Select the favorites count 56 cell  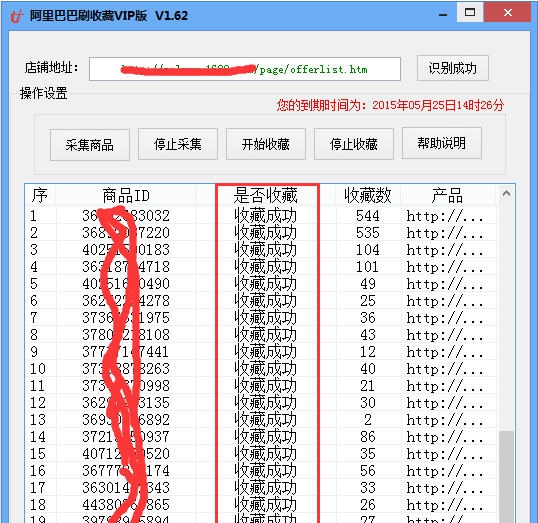367,471
